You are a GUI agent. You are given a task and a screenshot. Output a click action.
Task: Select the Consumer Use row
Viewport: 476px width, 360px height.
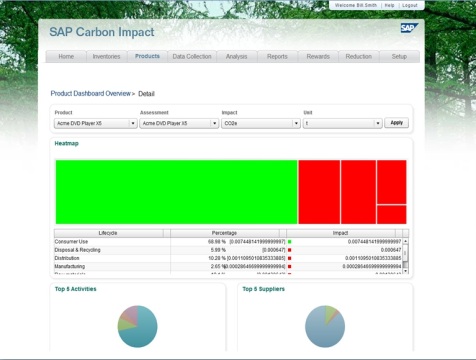[x=228, y=242]
